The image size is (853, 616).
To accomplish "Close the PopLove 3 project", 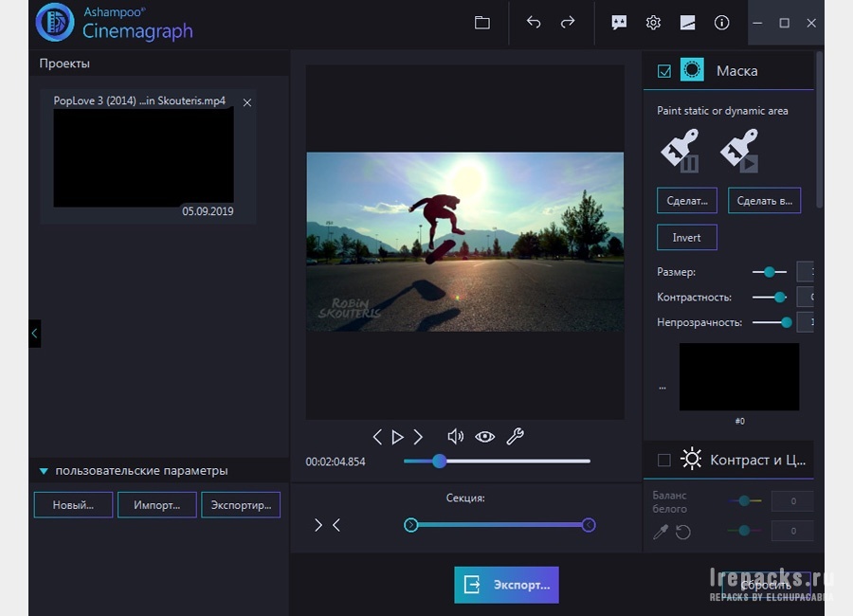I will pos(247,102).
